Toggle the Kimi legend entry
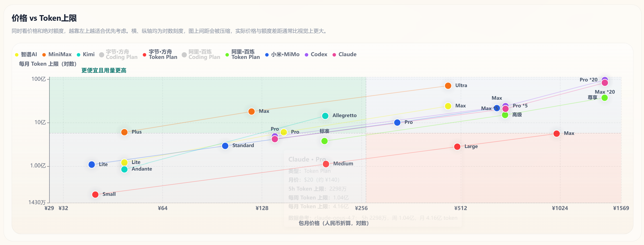 tap(86, 54)
